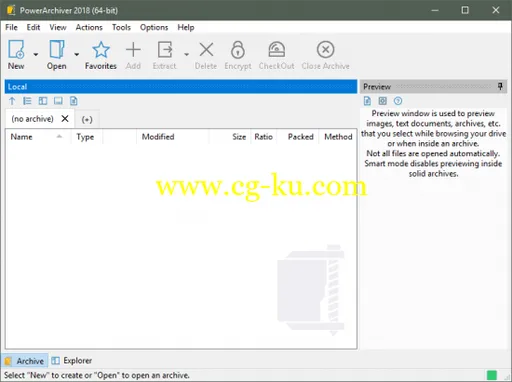Click the Open archive toolbar icon
The height and width of the screenshot is (382, 512).
click(x=57, y=49)
